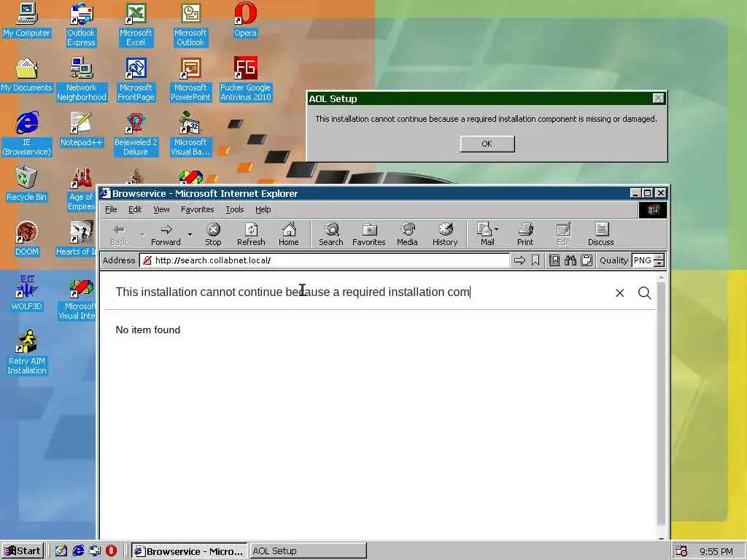Image resolution: width=747 pixels, height=560 pixels.
Task: Select the Microsoft Outlook desktop icon
Action: click(x=190, y=24)
